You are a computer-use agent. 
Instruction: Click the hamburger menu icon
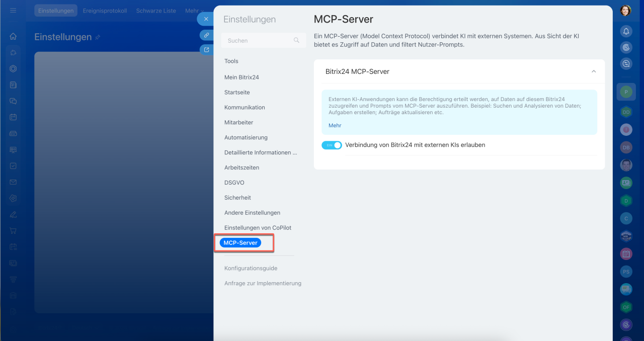13,11
